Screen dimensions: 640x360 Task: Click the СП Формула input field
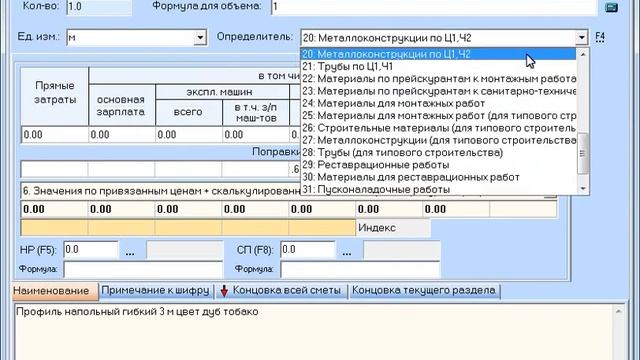[x=360, y=269]
